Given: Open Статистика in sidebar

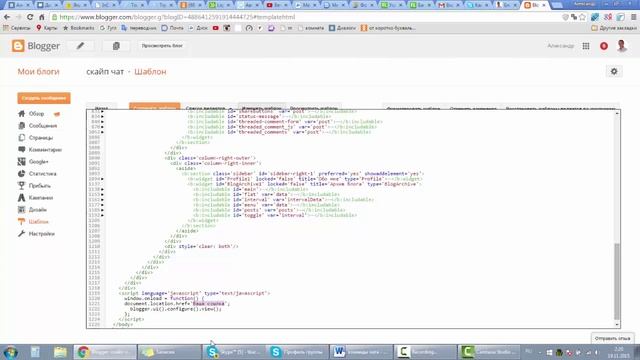Looking at the screenshot, I should (x=42, y=173).
